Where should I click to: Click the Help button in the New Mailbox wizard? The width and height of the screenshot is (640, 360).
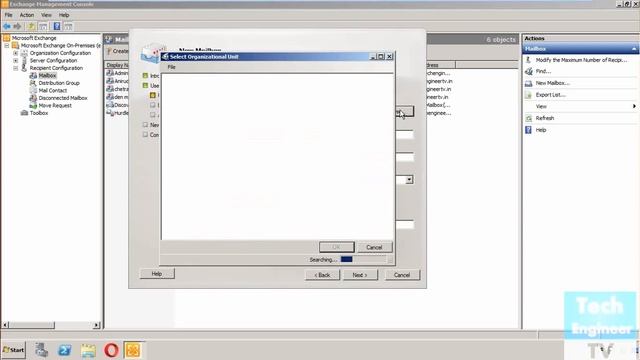click(157, 274)
